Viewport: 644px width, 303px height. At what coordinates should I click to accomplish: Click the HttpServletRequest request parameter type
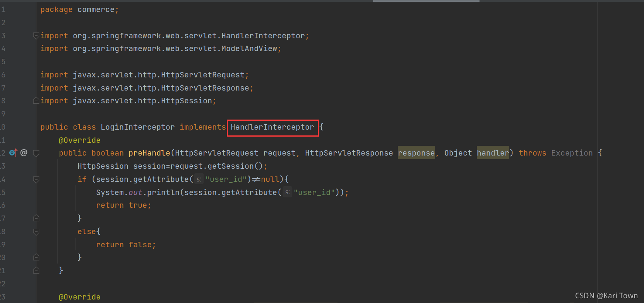(x=217, y=153)
